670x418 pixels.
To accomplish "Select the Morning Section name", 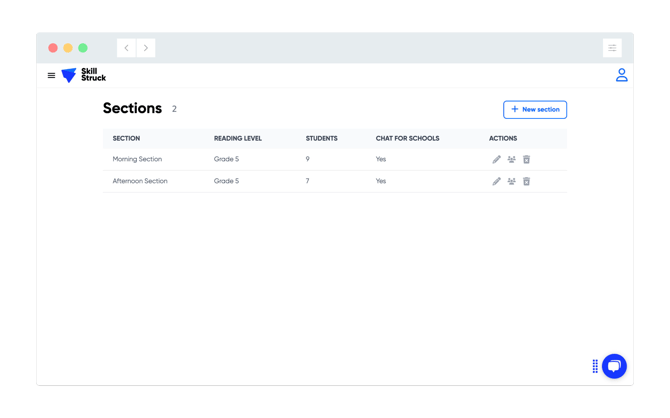I will (137, 159).
